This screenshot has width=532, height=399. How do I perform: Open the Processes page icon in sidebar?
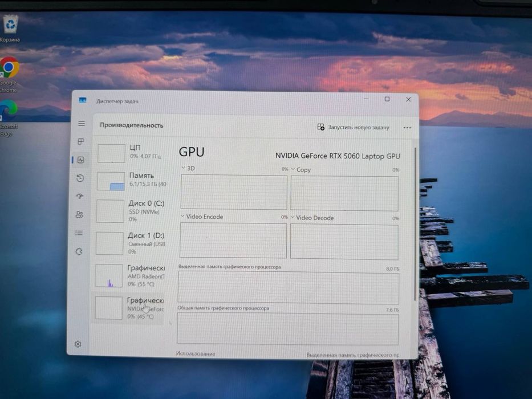(x=81, y=141)
